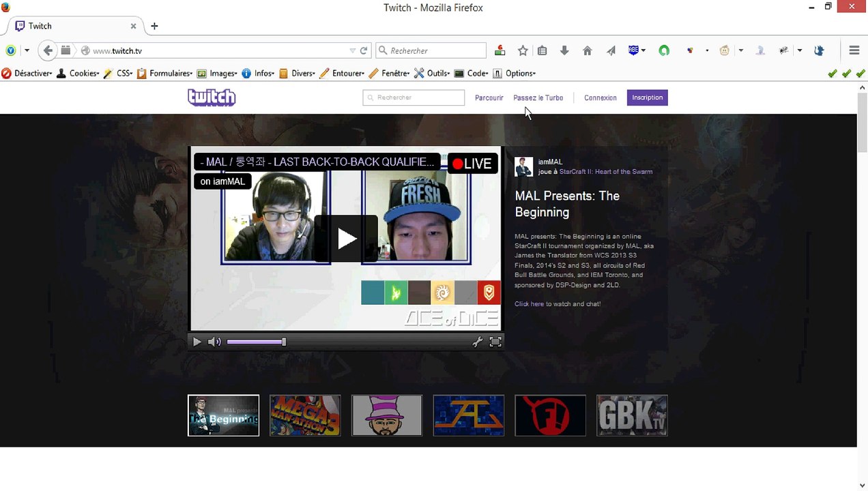The image size is (868, 491).
Task: Open the Infos developer menu
Action: (259, 73)
